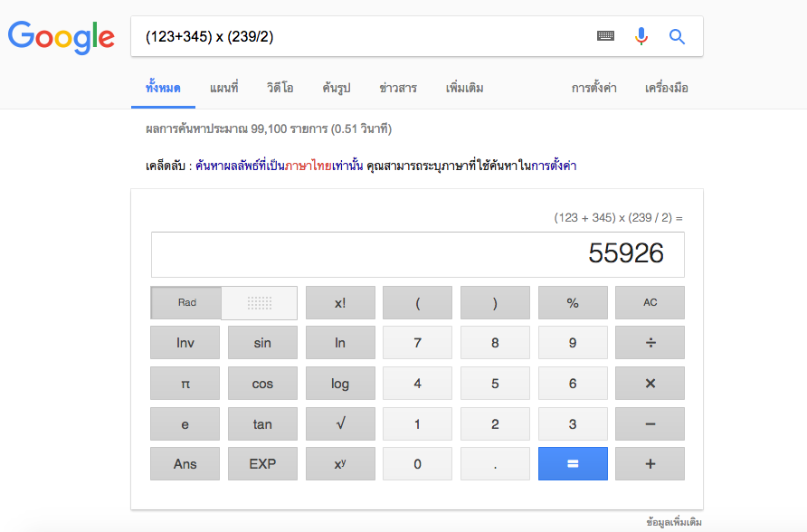Click the multiplication operator key

650,384
